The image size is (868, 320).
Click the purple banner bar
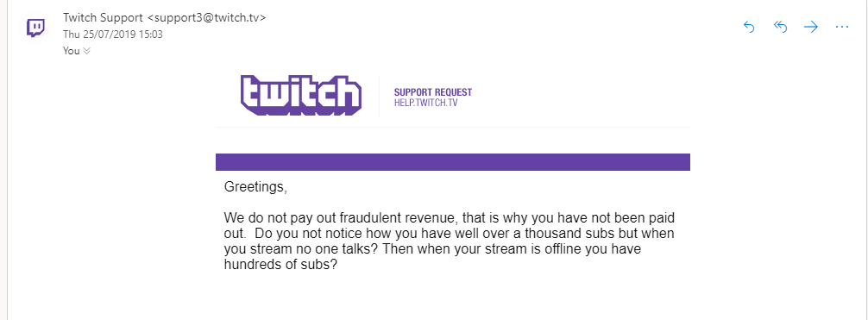453,161
